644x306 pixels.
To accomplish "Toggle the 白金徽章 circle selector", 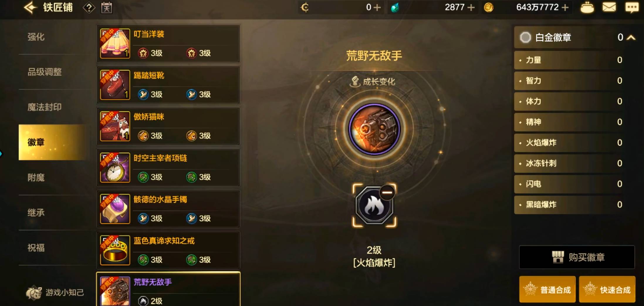I will tap(525, 37).
